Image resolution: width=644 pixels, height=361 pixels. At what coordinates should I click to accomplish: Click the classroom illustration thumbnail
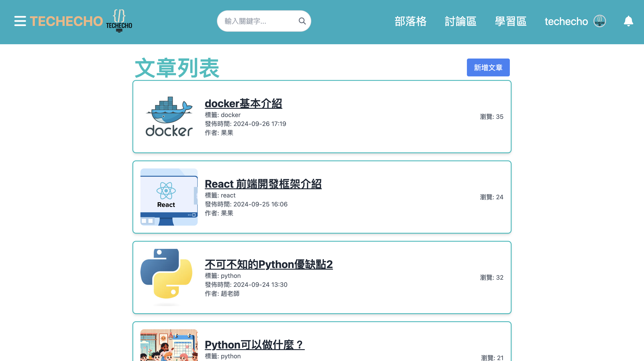pyautogui.click(x=169, y=346)
